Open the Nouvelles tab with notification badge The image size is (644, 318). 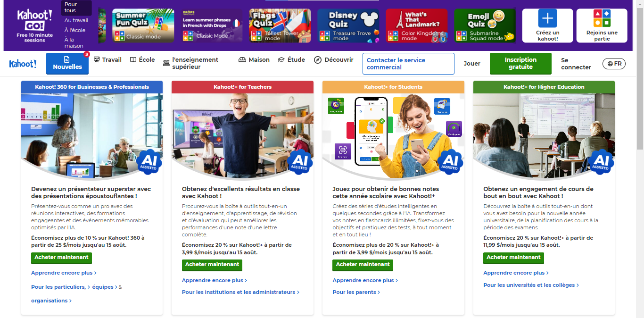coord(67,64)
